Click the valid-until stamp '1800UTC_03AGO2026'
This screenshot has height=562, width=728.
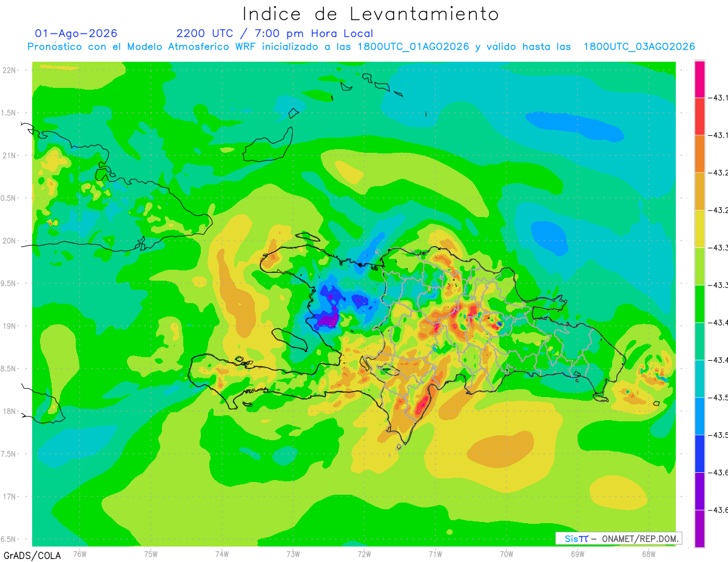tap(639, 47)
